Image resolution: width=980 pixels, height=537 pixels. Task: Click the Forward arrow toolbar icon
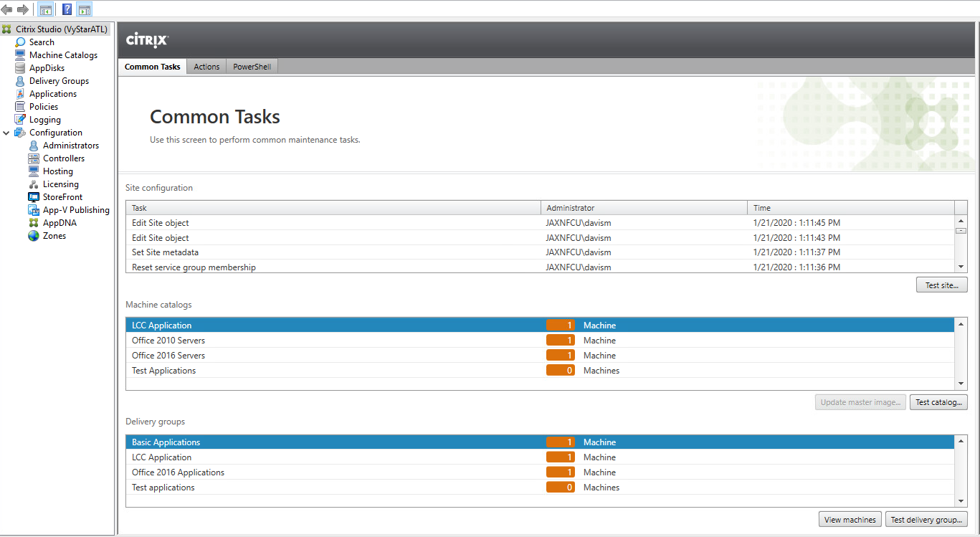click(23, 9)
